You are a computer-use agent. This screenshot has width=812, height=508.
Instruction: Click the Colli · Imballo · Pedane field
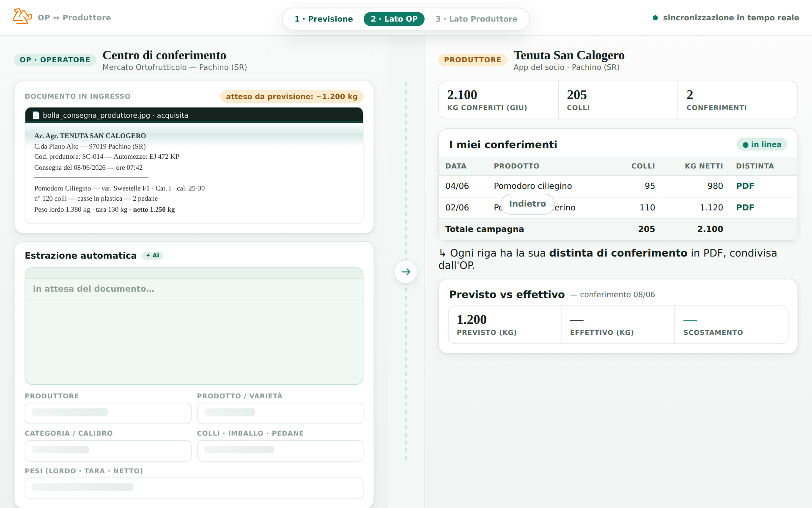click(x=280, y=451)
